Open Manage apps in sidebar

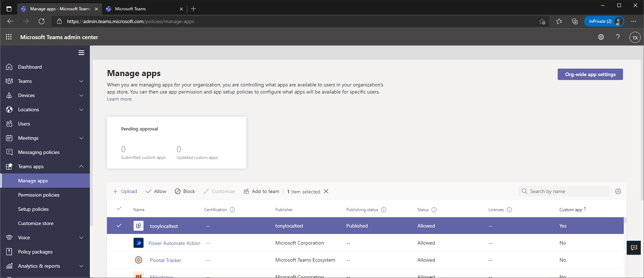[x=45, y=181]
